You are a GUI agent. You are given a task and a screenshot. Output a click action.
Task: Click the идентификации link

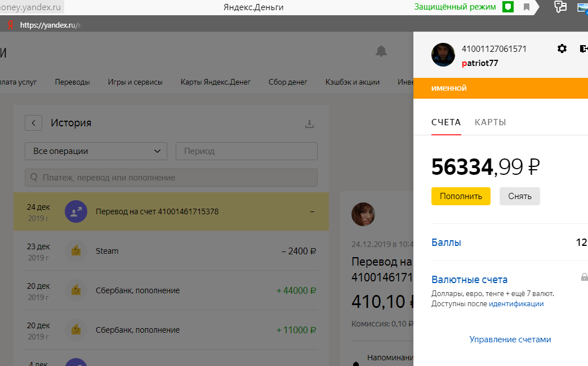point(516,303)
